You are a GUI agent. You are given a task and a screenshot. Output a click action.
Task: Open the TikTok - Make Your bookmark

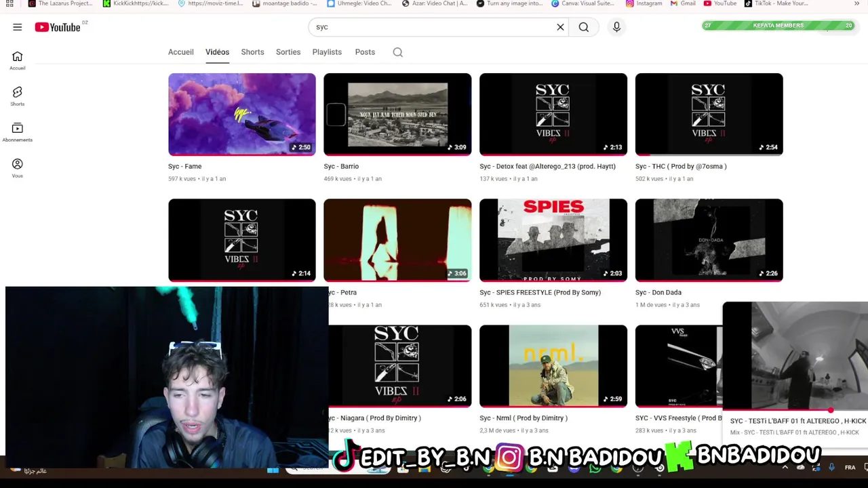(x=776, y=3)
